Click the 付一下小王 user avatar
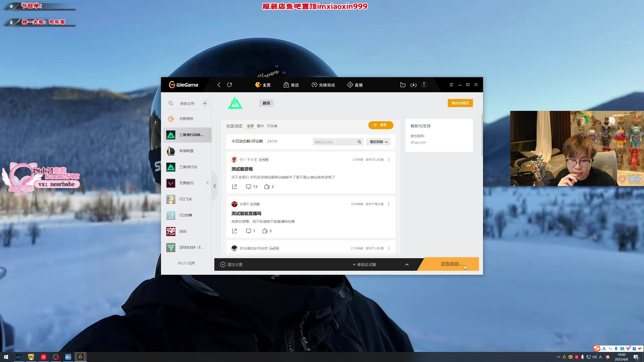Image resolution: width=644 pixels, height=362 pixels. (234, 160)
